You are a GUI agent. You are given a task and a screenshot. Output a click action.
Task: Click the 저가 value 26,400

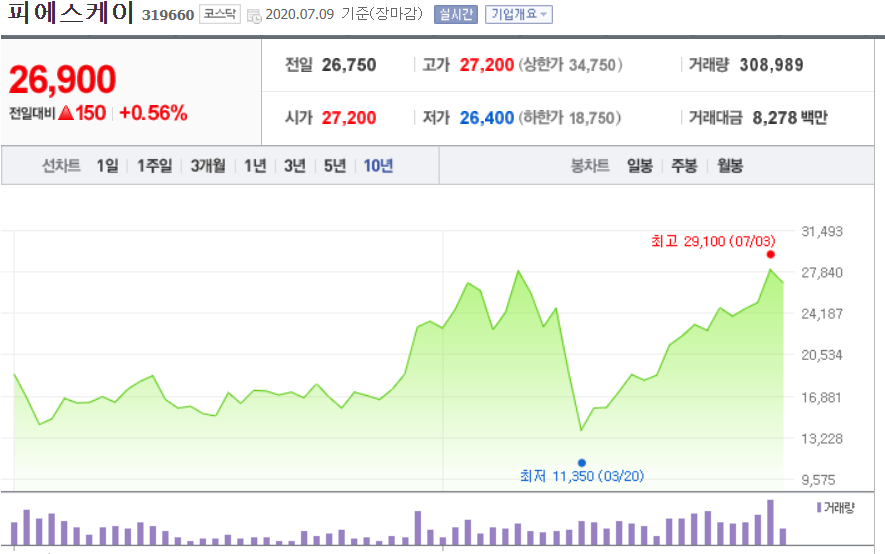click(x=487, y=118)
